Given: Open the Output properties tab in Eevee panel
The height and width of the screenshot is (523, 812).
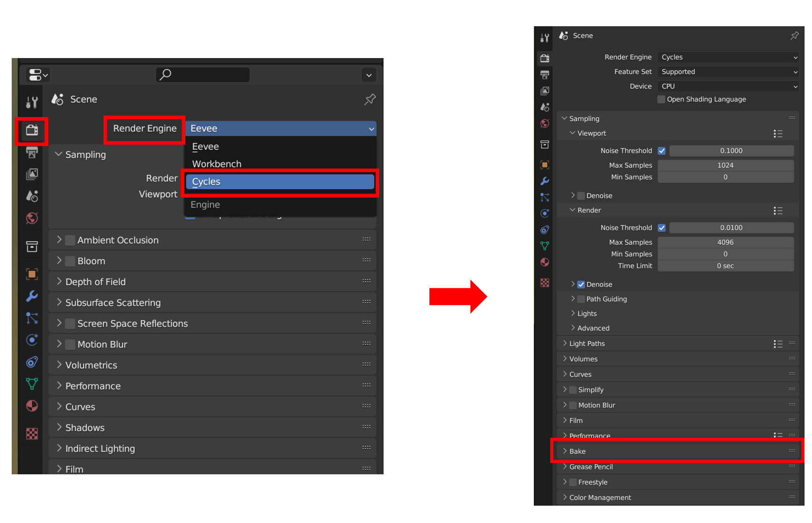Looking at the screenshot, I should click(32, 152).
